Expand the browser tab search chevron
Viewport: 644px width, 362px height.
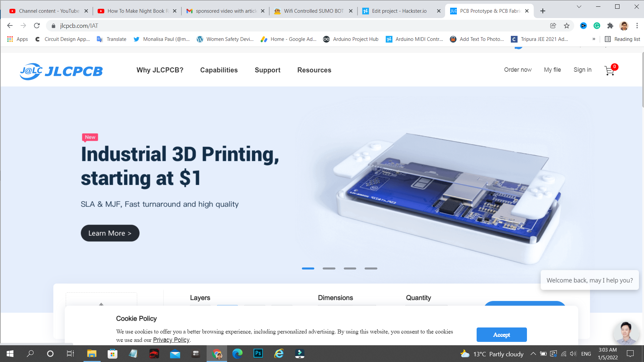[579, 6]
